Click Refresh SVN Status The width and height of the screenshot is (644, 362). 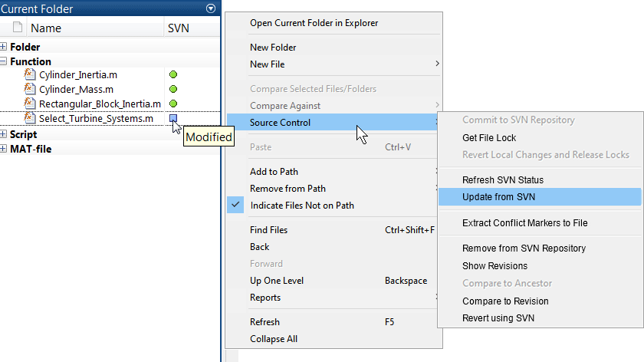[x=502, y=180]
